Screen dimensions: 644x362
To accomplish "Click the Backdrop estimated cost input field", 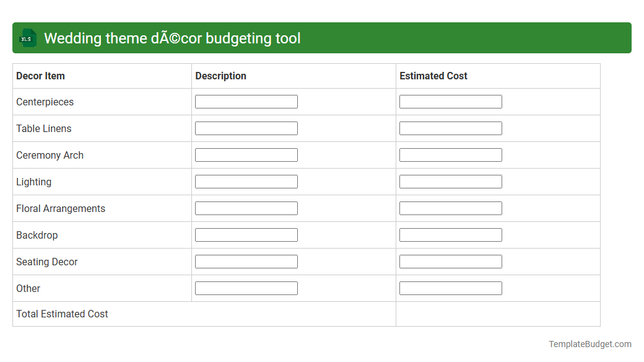I will click(451, 234).
